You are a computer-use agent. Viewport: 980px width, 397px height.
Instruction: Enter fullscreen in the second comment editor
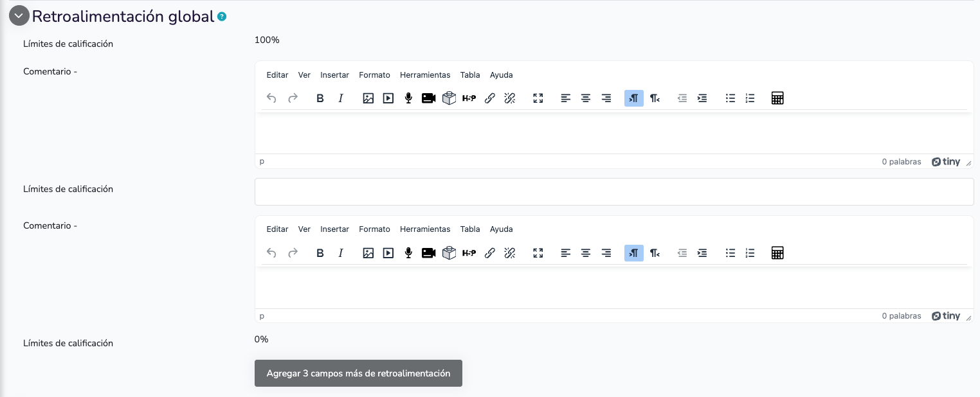coord(538,252)
